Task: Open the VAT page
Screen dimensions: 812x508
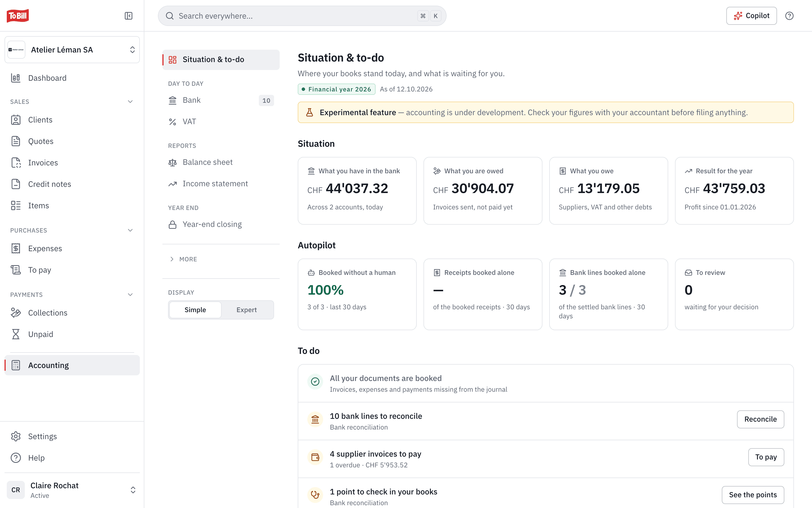Action: 221,122
